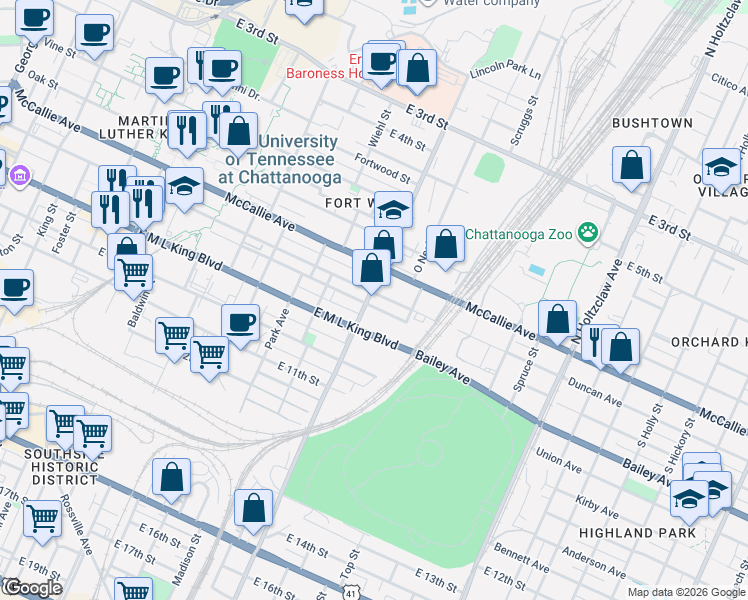Screen dimensions: 748x600
Task: Click the SOUTHSIDE HISTORIC DISTRICT label
Action: coord(64,467)
